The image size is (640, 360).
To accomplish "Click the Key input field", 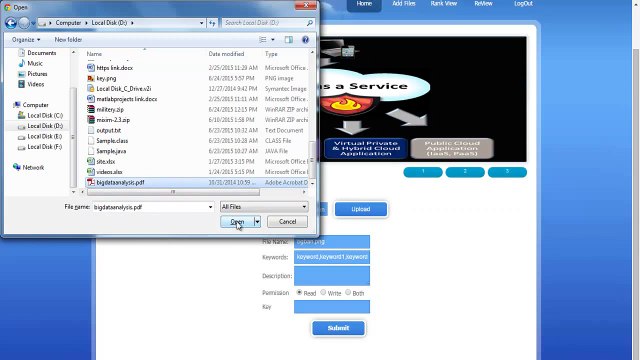I will click(x=332, y=307).
